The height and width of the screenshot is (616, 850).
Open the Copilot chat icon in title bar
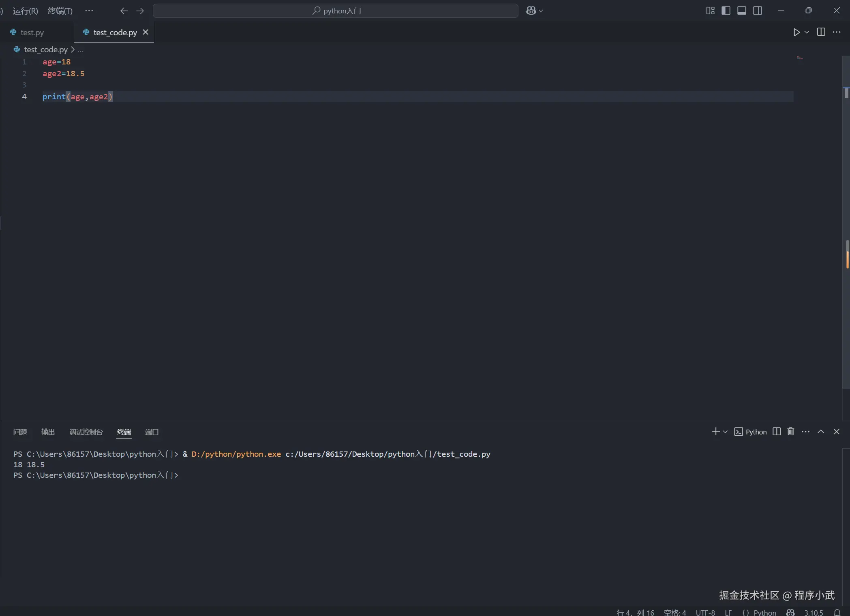coord(531,11)
